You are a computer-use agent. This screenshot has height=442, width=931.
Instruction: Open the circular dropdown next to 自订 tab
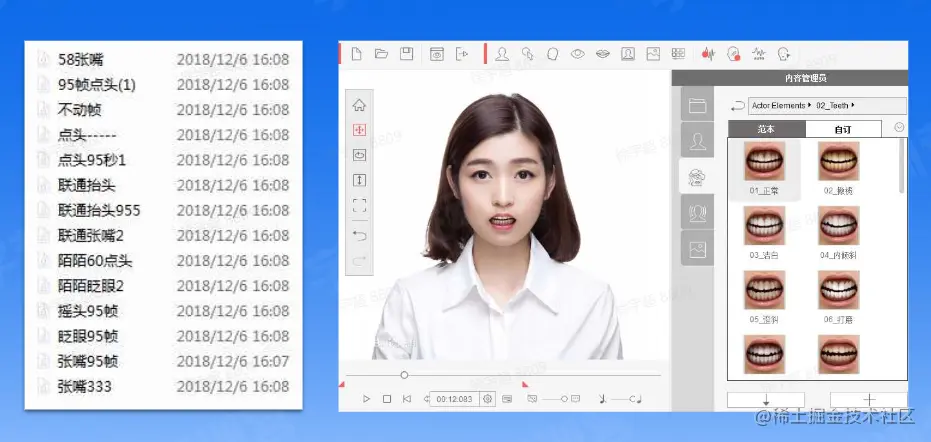point(899,127)
